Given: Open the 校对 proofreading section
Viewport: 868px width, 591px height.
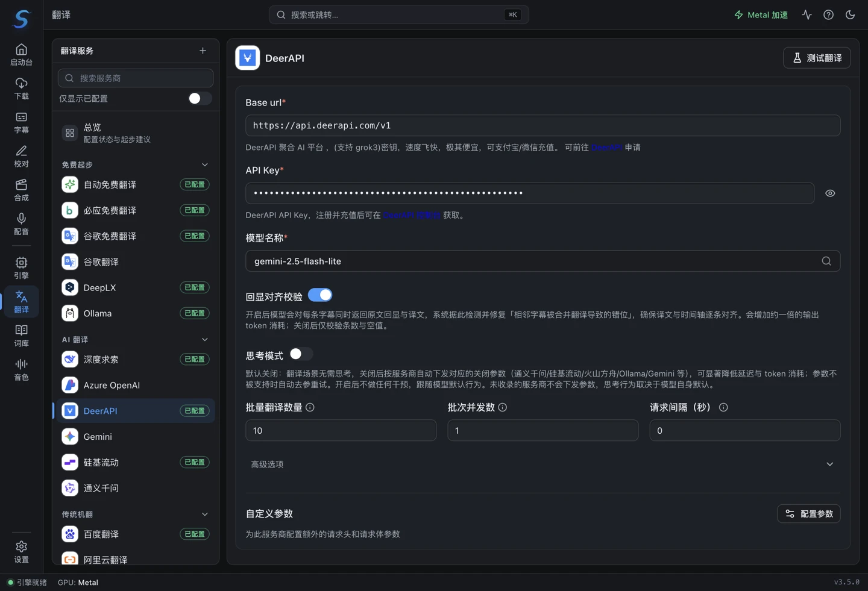Looking at the screenshot, I should click(x=21, y=155).
